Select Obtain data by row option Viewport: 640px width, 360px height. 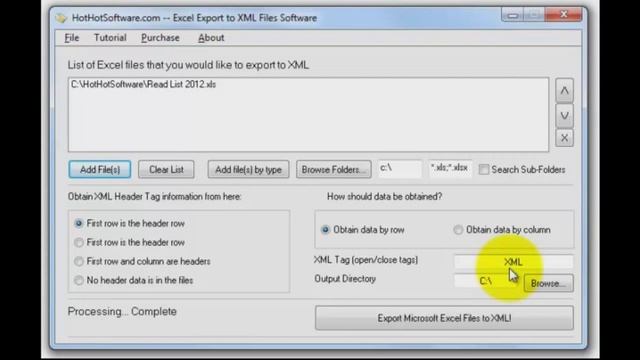pyautogui.click(x=325, y=230)
